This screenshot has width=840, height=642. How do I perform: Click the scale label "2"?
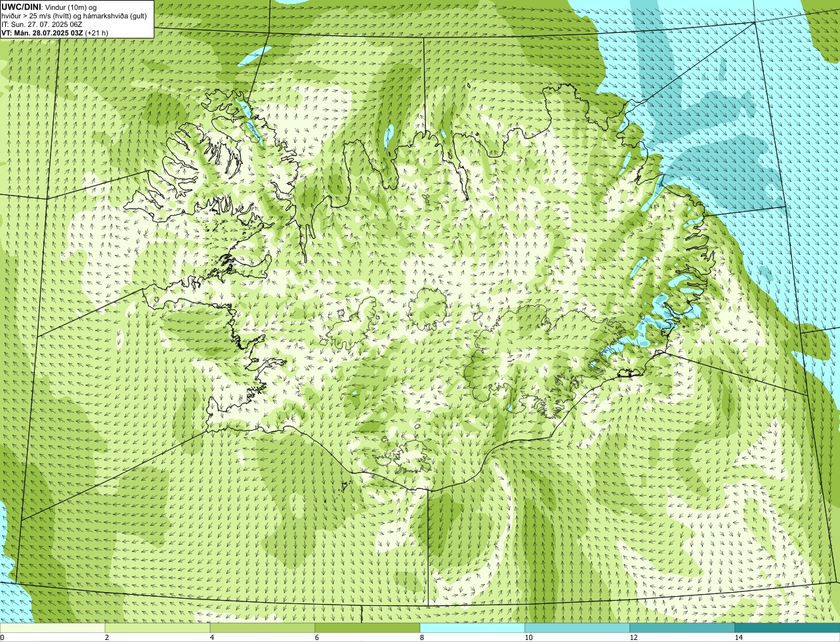(106, 637)
